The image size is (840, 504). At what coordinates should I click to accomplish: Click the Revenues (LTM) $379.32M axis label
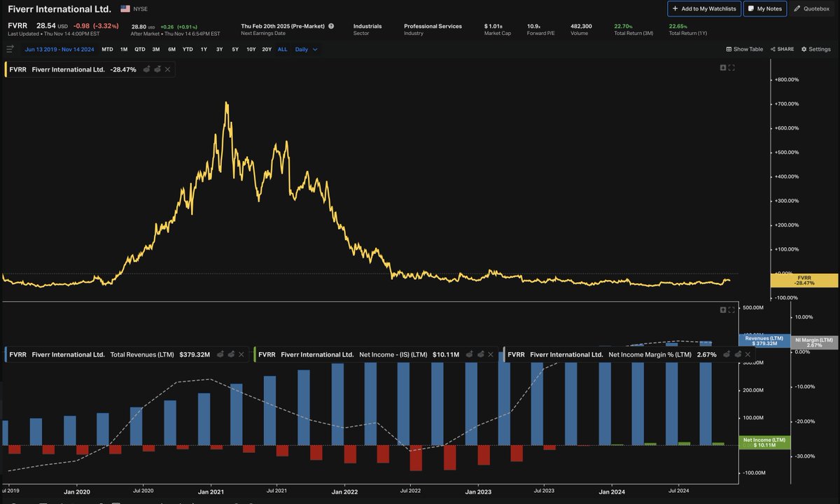click(765, 341)
